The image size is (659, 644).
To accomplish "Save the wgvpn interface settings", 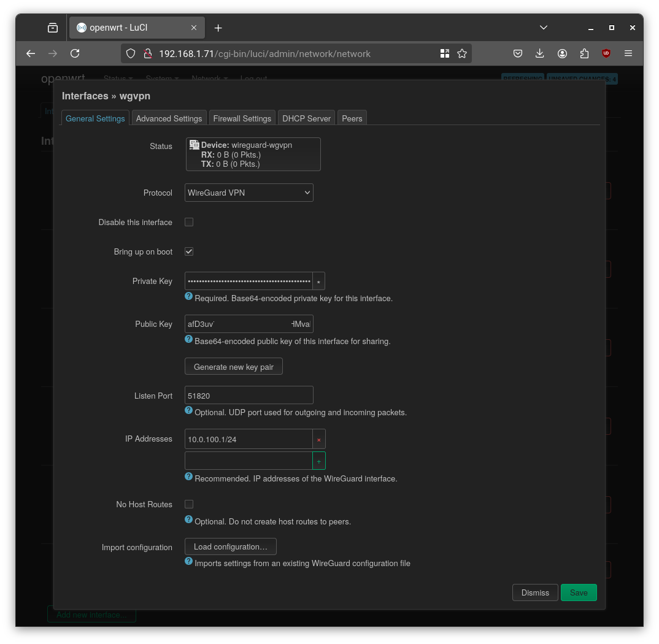I will (x=578, y=592).
